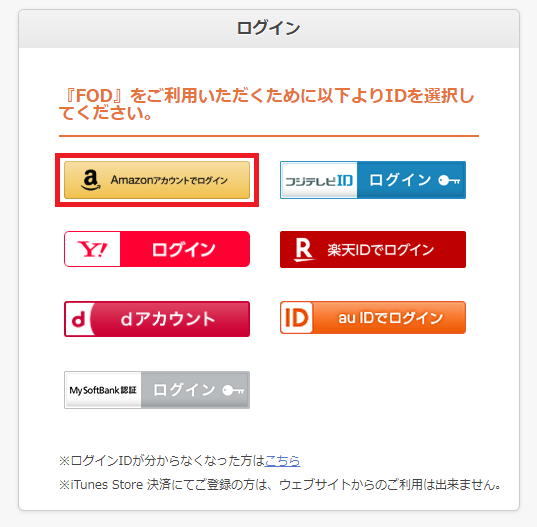Click the フジテレビID logo
The image size is (537, 527).
319,180
